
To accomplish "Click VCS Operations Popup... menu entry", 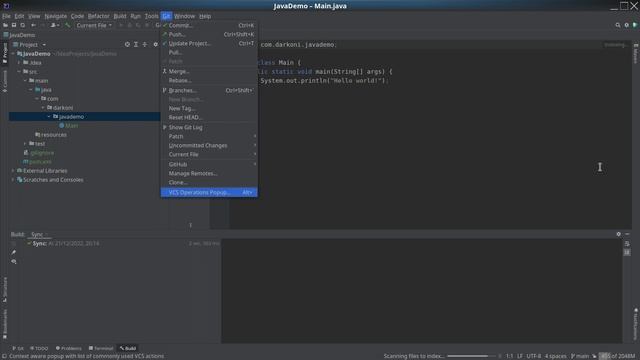I will (209, 192).
